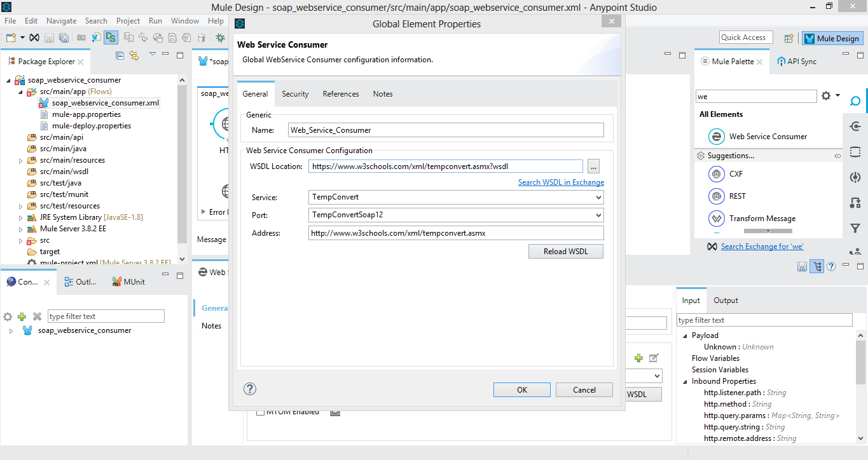Click the REST palette component icon
Viewport: 868px width, 460px height.
[717, 196]
